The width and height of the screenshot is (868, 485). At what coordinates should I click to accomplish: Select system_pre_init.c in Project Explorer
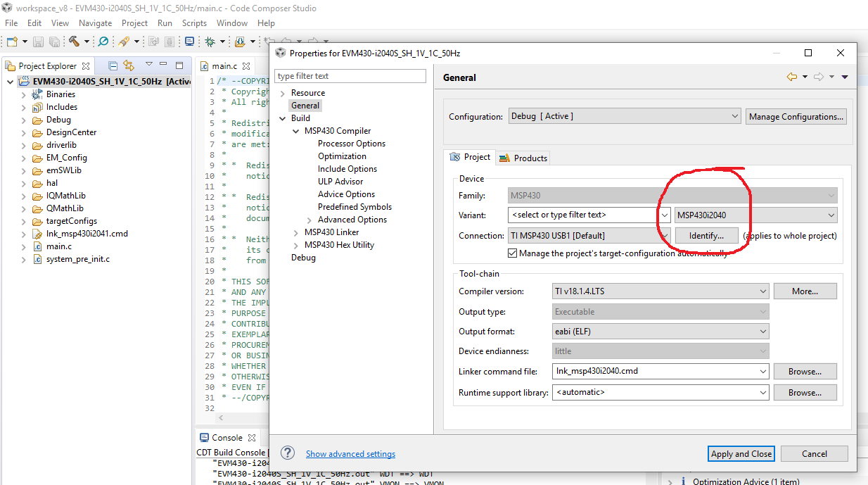[78, 259]
